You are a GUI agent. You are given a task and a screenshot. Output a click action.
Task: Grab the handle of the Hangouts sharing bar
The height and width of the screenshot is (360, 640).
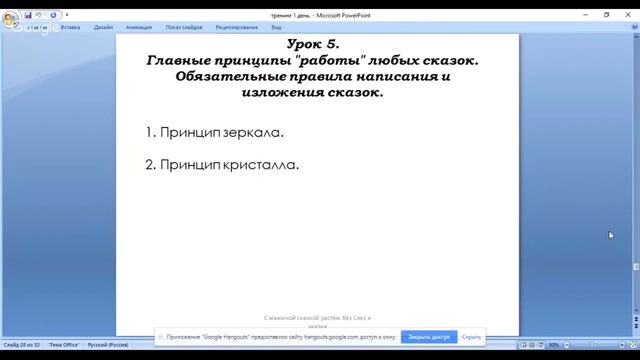(160, 337)
